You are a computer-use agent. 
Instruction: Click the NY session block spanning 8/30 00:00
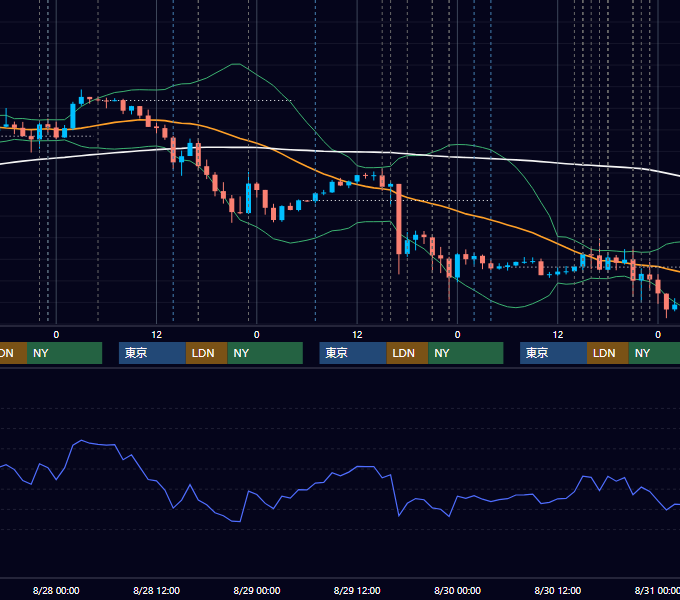(466, 353)
